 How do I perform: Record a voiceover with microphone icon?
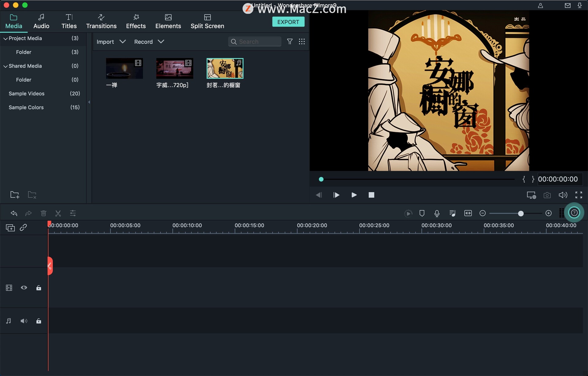pyautogui.click(x=437, y=213)
